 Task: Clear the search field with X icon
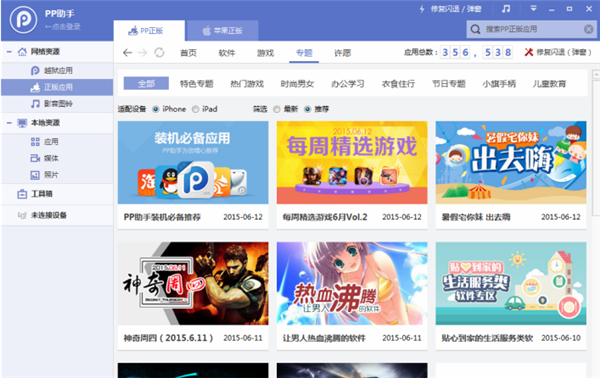pos(589,29)
